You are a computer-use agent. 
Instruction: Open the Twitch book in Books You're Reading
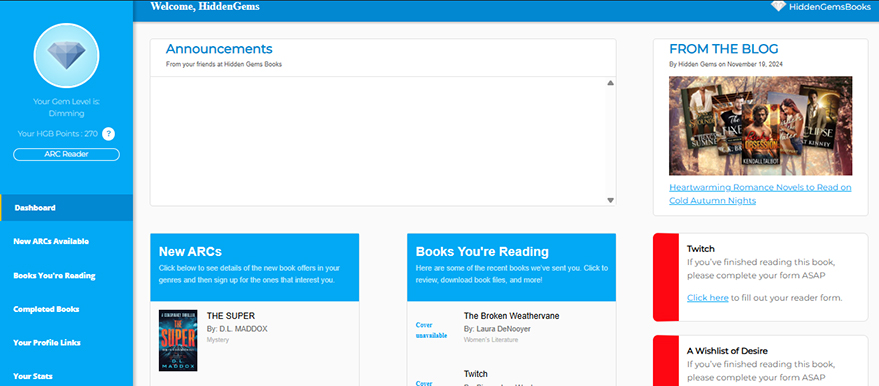click(475, 374)
